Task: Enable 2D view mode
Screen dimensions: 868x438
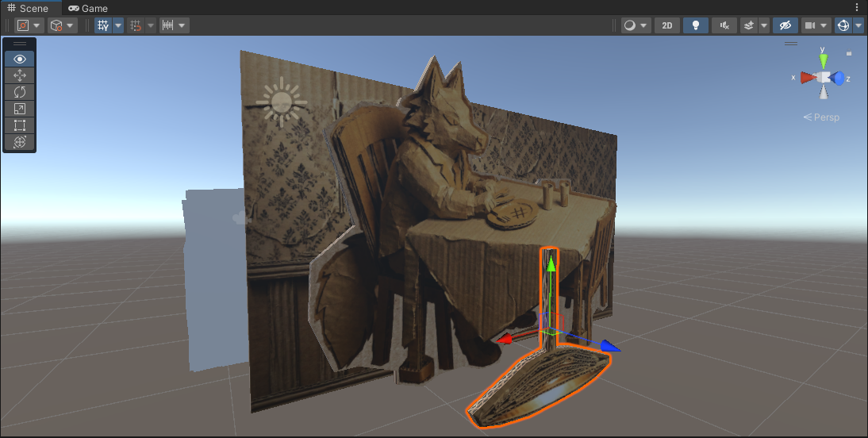Action: (x=666, y=25)
